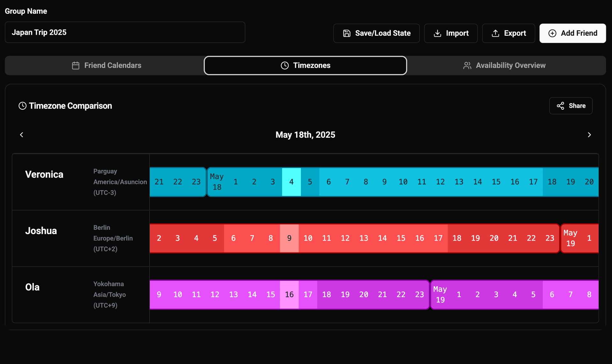Click the Ola name label
Viewport: 612px width, 364px height.
[x=32, y=287]
